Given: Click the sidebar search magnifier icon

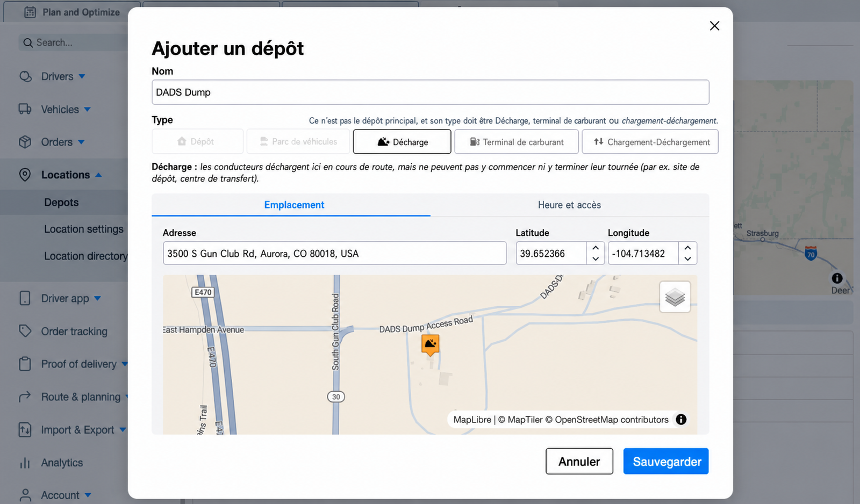Looking at the screenshot, I should click(x=28, y=42).
